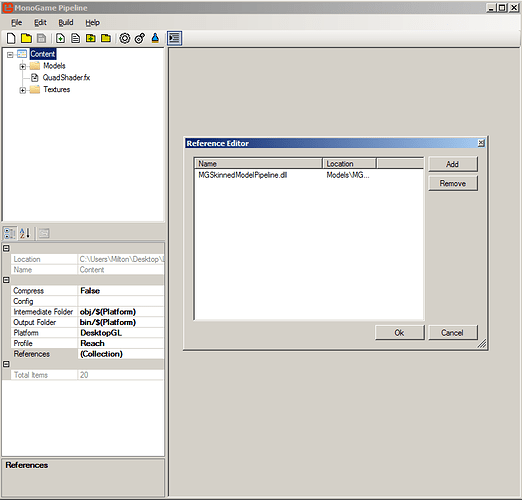
Task: Open the Edit menu
Action: coord(40,23)
